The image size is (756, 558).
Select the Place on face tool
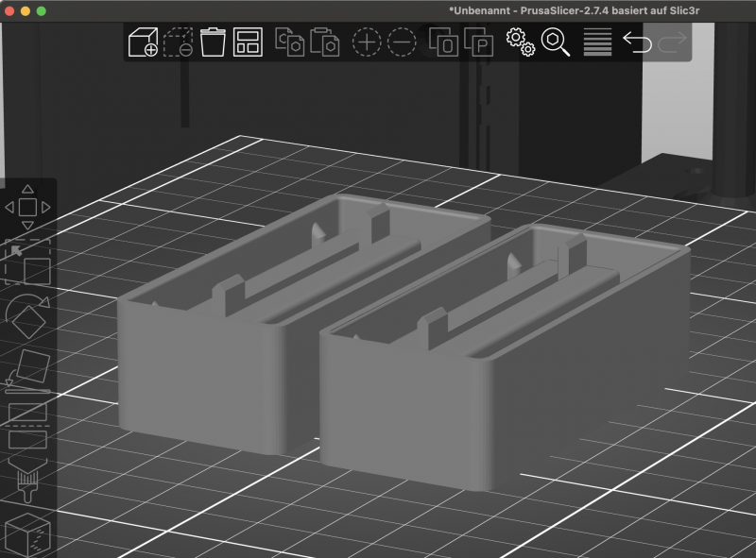pyautogui.click(x=27, y=371)
